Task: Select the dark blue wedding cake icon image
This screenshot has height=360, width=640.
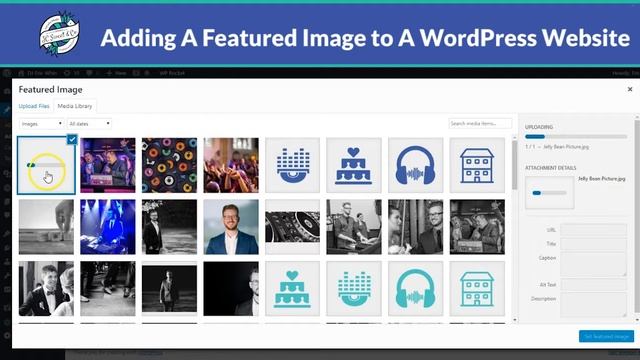Action: [x=353, y=165]
